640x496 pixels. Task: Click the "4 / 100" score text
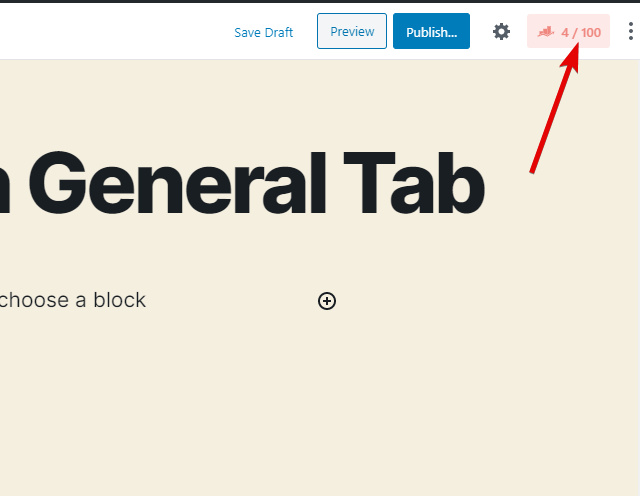[x=581, y=33]
